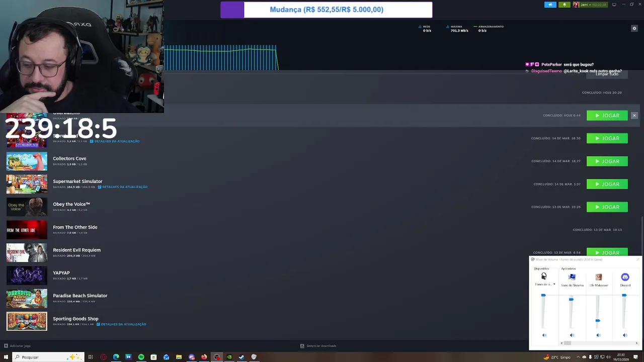Mute Sons do Sistema in mixer
This screenshot has width=644, height=362.
572,335
